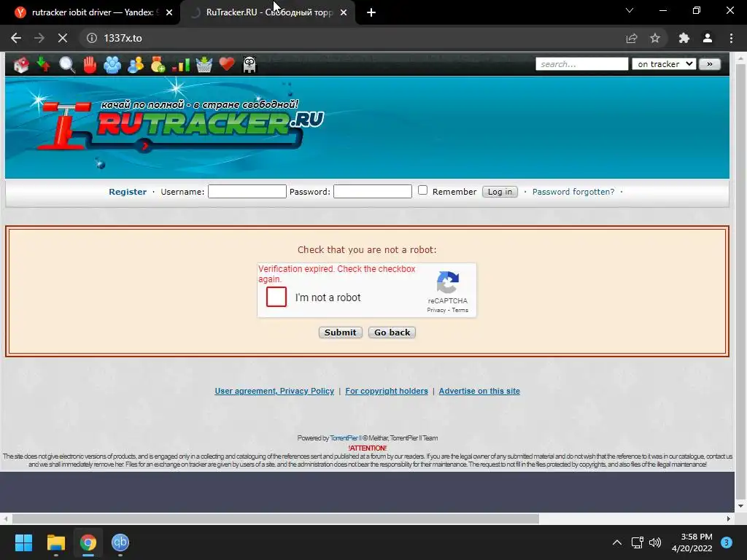
Task: Open qBittorrent from taskbar
Action: pyautogui.click(x=120, y=542)
